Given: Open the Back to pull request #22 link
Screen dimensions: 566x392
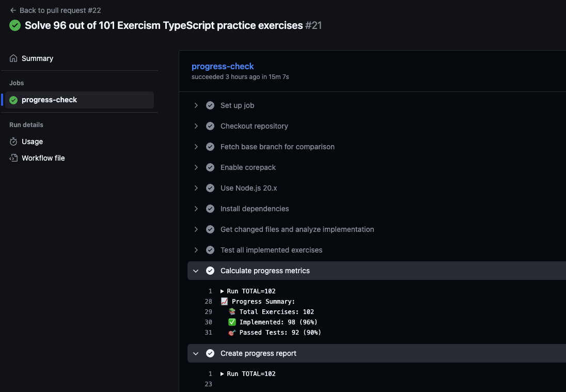Looking at the screenshot, I should (x=59, y=10).
